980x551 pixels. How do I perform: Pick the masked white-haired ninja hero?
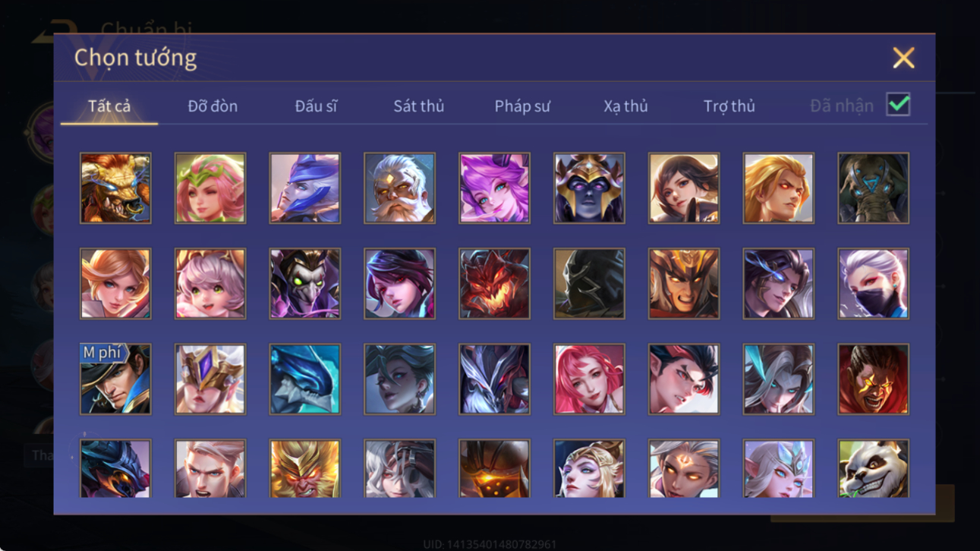click(873, 284)
